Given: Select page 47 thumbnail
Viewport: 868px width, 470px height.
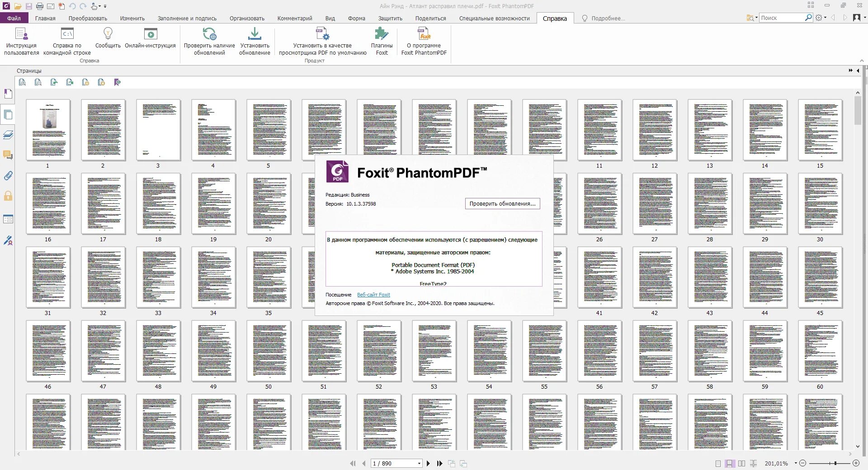Looking at the screenshot, I should (x=104, y=351).
